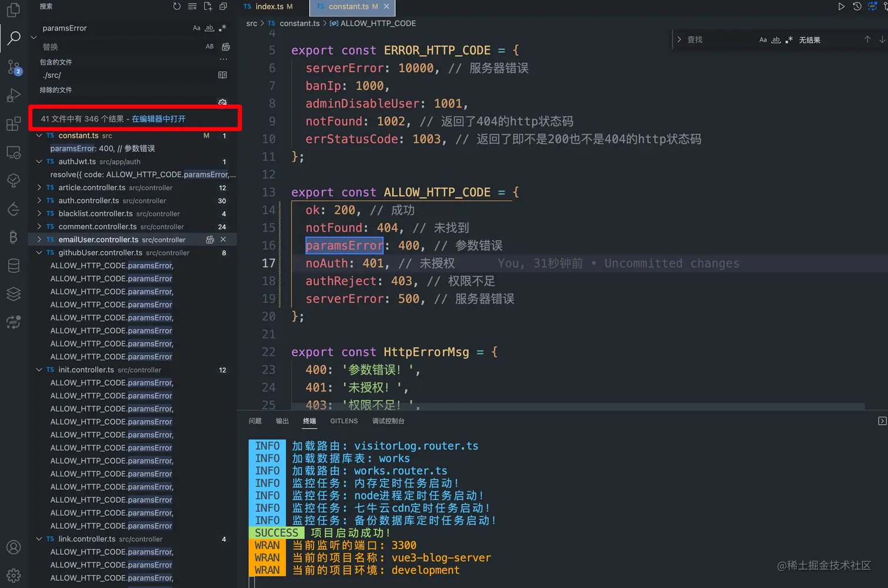The height and width of the screenshot is (588, 888).
Task: Run the current file from editor toolbar
Action: click(x=841, y=6)
